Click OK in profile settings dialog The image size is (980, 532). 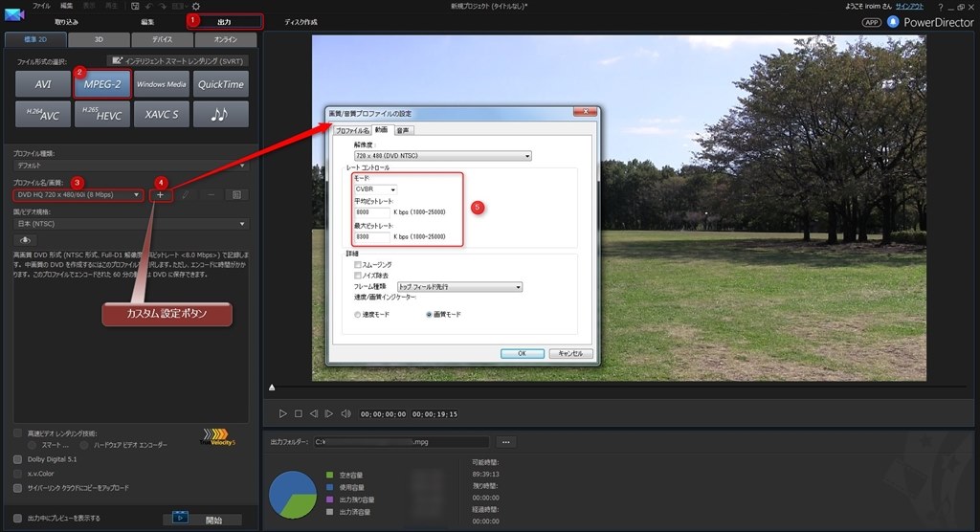point(522,354)
